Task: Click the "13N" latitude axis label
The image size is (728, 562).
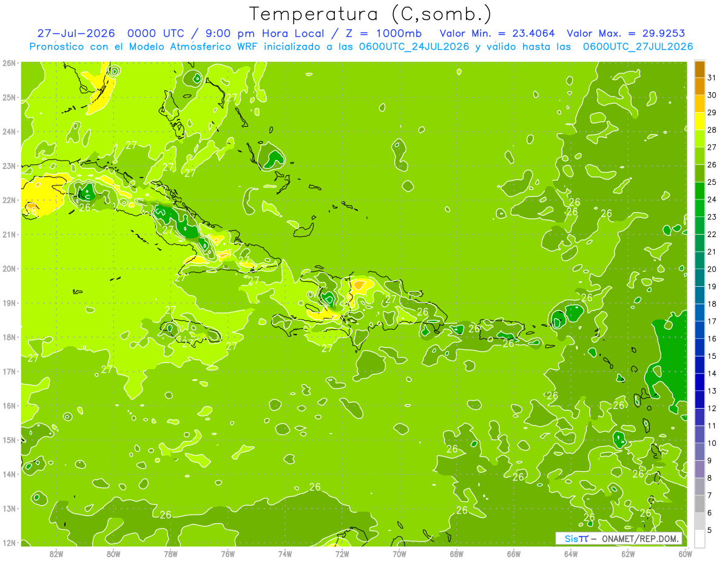Action: [9, 509]
